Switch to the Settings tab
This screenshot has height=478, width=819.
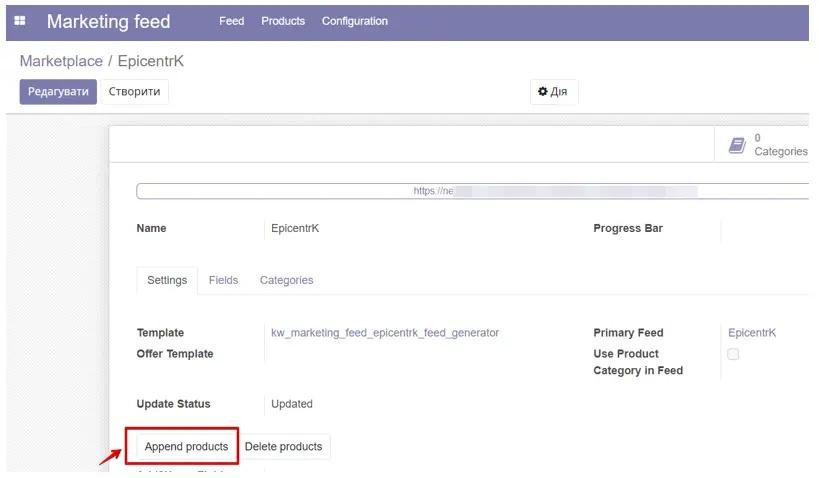click(167, 280)
